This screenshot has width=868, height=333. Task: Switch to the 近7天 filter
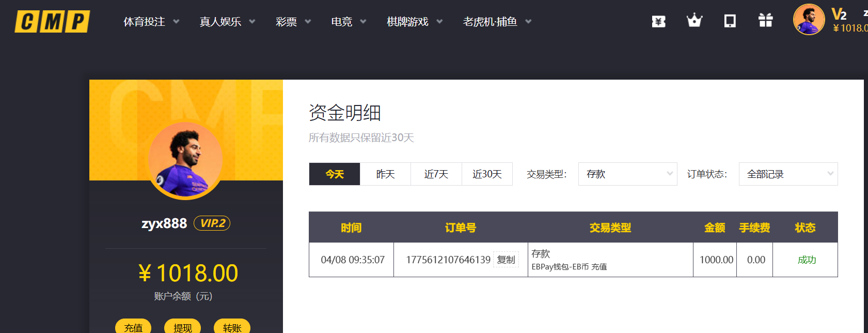pos(436,174)
